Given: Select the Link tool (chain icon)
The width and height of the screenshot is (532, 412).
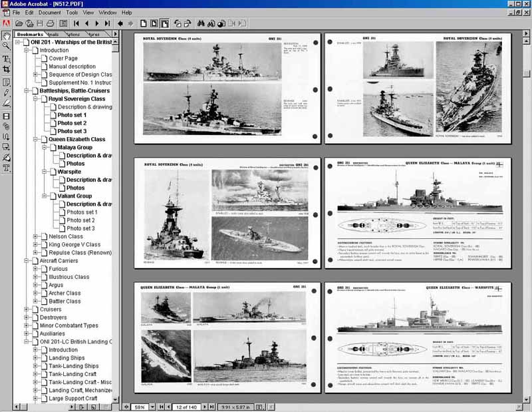Looking at the screenshot, I should [x=6, y=126].
